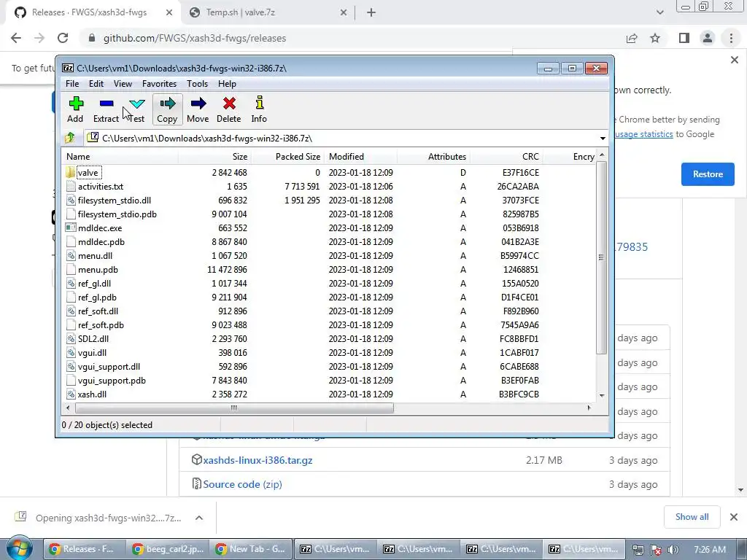Sort by Size column header
This screenshot has height=560, width=747.
pos(214,157)
